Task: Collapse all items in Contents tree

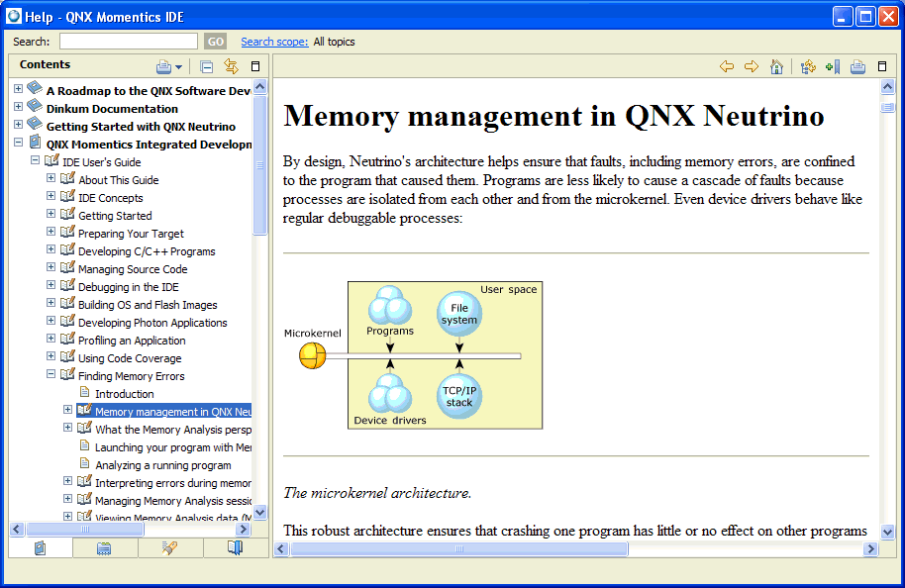Action: click(207, 66)
